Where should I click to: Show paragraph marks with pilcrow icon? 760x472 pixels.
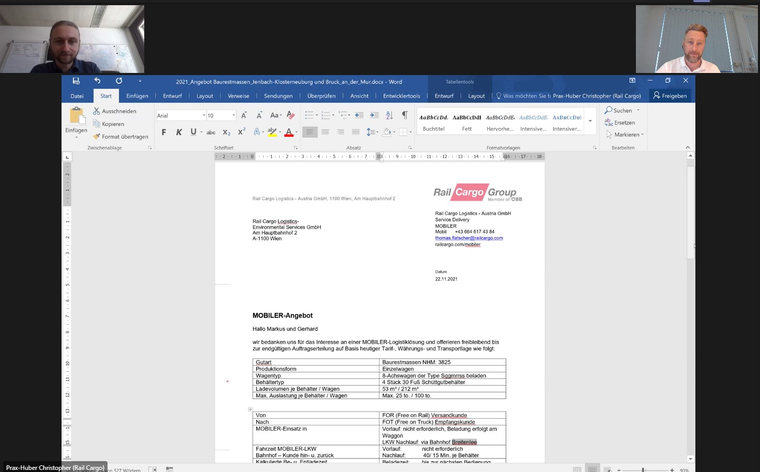(405, 115)
